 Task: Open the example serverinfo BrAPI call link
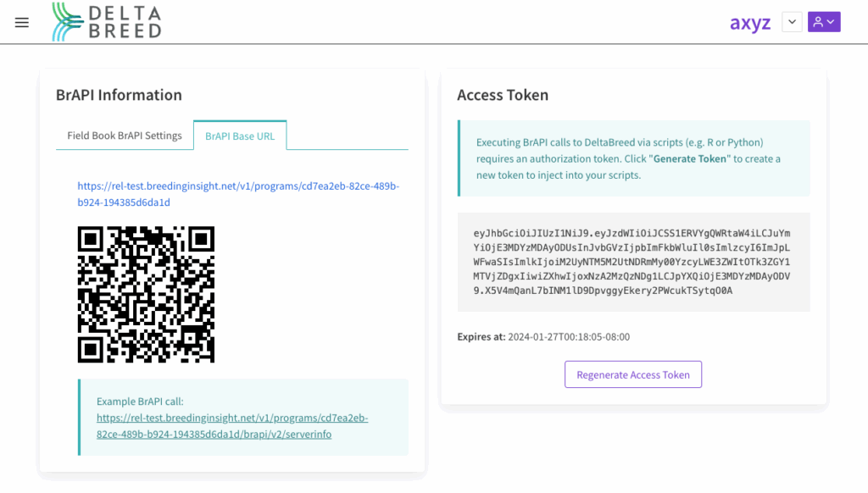(232, 426)
